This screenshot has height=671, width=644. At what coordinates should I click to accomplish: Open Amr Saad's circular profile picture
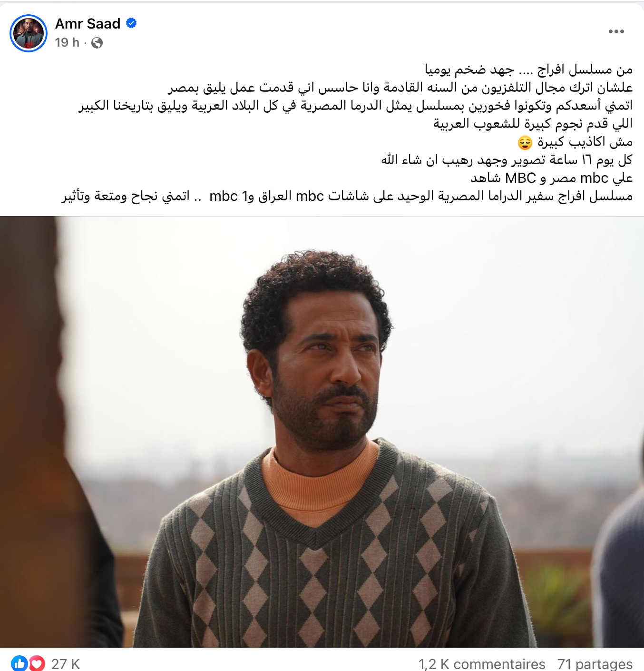[29, 33]
